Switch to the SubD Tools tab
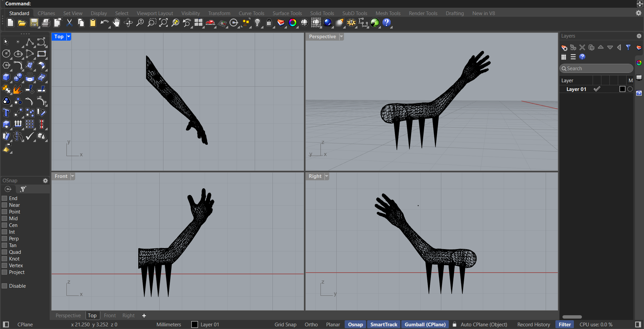The height and width of the screenshot is (329, 644). [x=355, y=13]
